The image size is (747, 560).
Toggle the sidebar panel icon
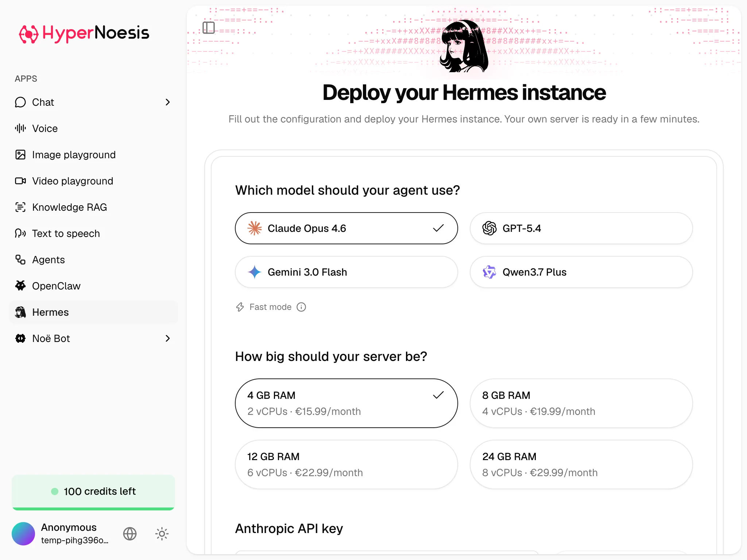pyautogui.click(x=209, y=28)
